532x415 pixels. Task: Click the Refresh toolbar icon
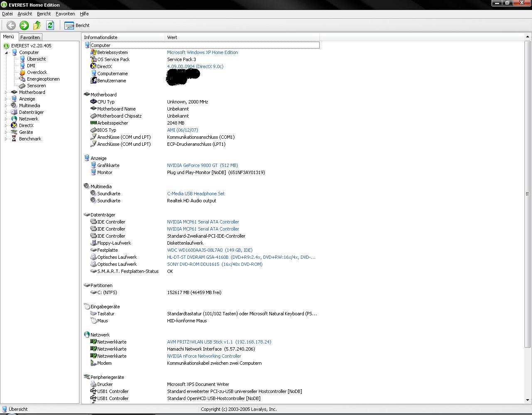50,25
